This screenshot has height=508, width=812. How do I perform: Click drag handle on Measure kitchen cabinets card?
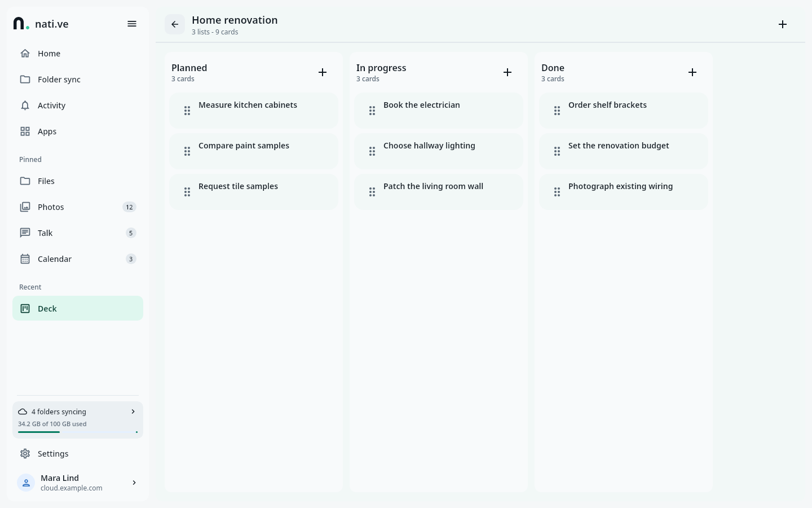tap(187, 111)
